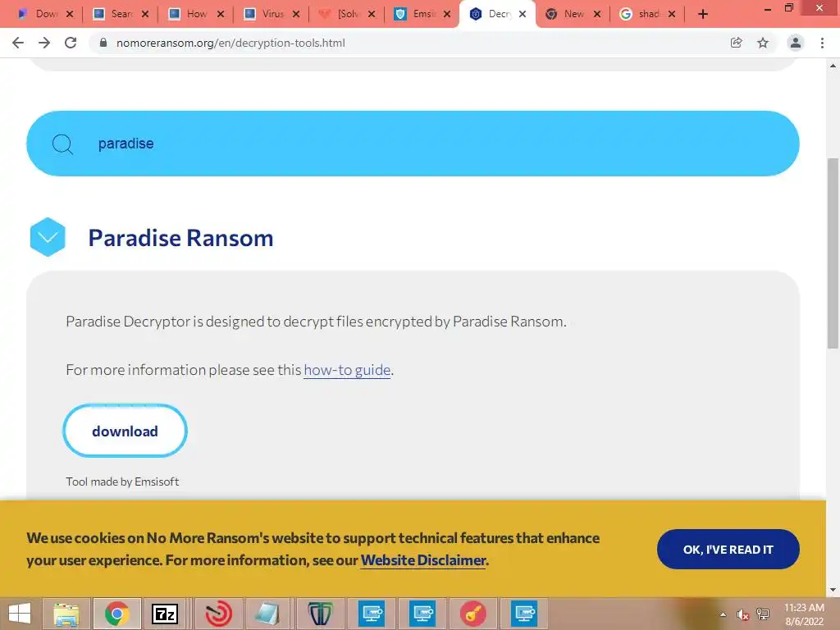The width and height of the screenshot is (840, 630).
Task: Click the address bar URL
Action: (x=231, y=43)
